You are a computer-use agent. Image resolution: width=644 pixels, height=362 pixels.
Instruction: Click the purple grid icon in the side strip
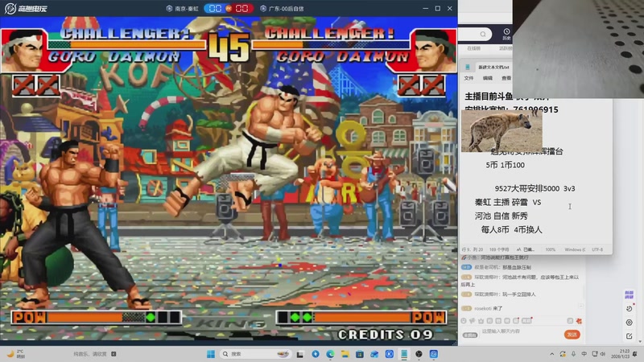(629, 294)
